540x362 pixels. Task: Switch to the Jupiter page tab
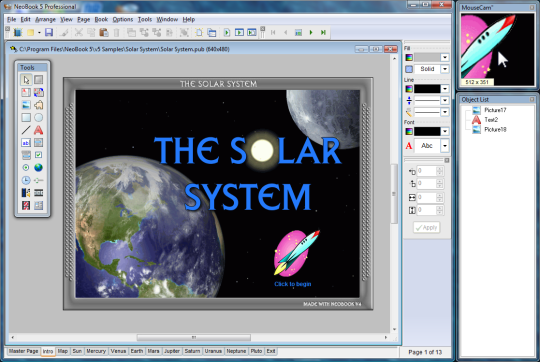(x=172, y=351)
